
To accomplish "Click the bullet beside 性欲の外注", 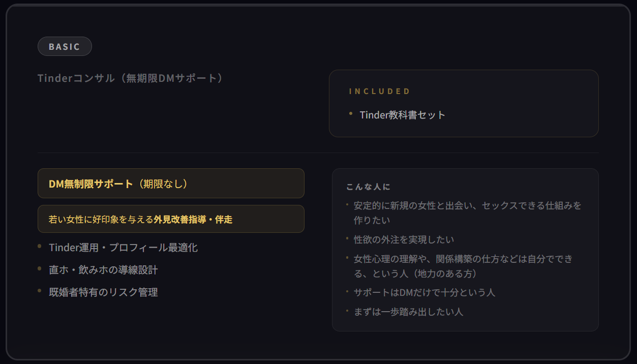I will point(347,237).
